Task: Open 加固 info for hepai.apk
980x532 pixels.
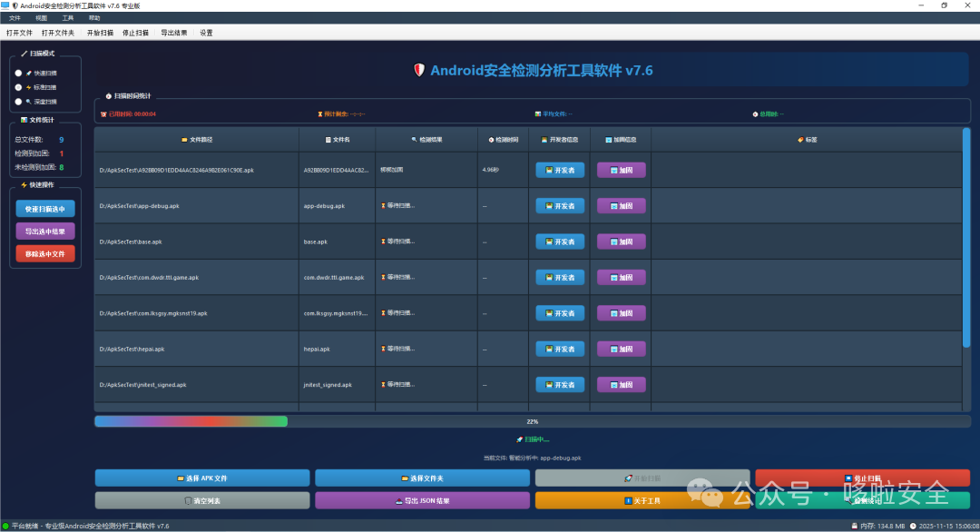Action: [622, 349]
